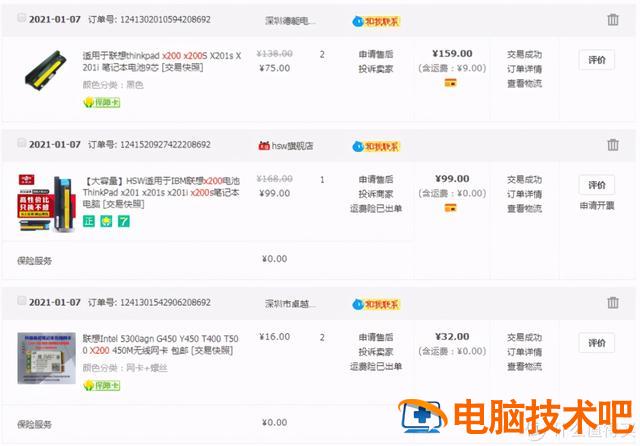Open the thinkpad x200 9芯 battery title
640x446 pixels.
(x=162, y=62)
